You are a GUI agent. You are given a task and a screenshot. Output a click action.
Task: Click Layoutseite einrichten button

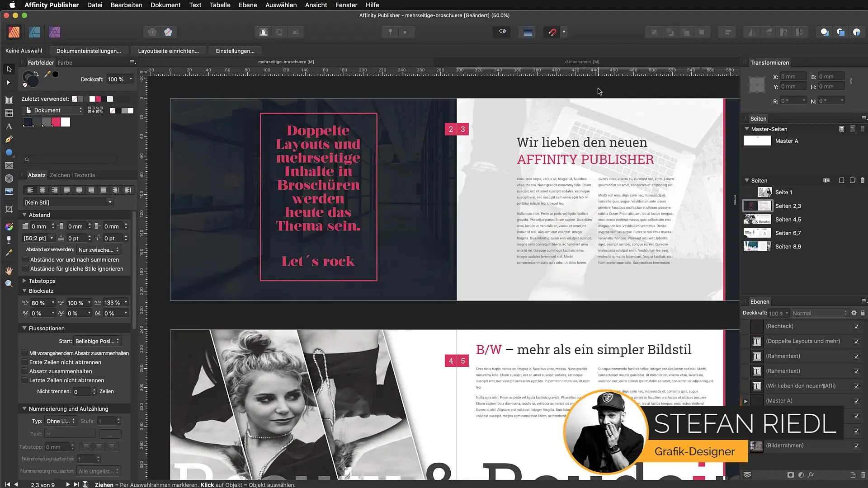(168, 51)
